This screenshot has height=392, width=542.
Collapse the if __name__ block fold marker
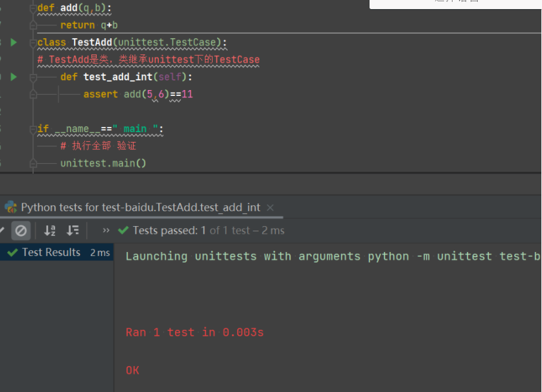click(x=33, y=129)
